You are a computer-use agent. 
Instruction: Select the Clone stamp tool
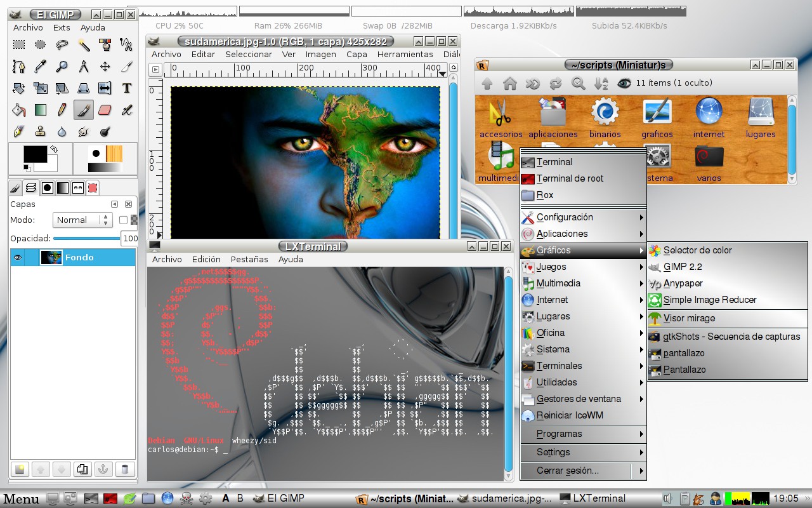click(41, 131)
